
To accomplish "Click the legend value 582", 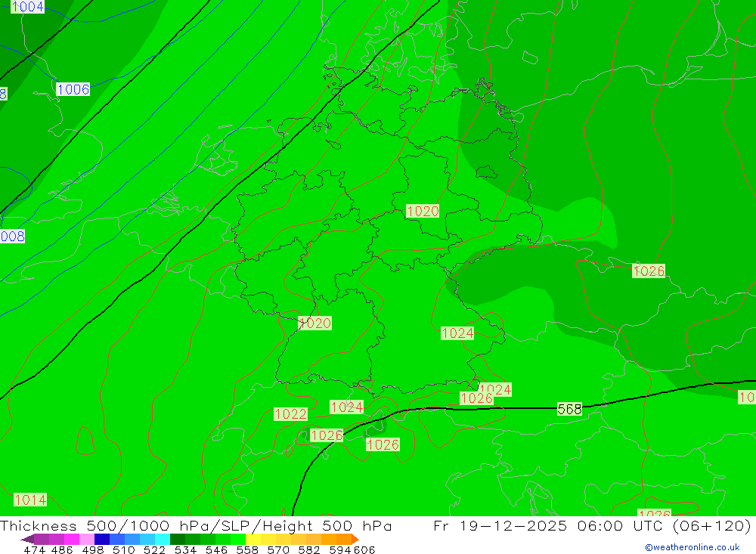I will click(309, 549).
